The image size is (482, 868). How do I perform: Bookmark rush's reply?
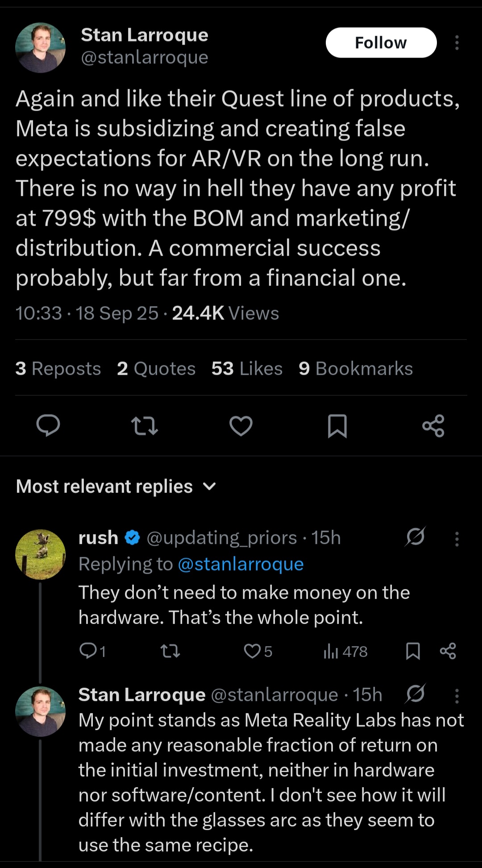pos(413,651)
